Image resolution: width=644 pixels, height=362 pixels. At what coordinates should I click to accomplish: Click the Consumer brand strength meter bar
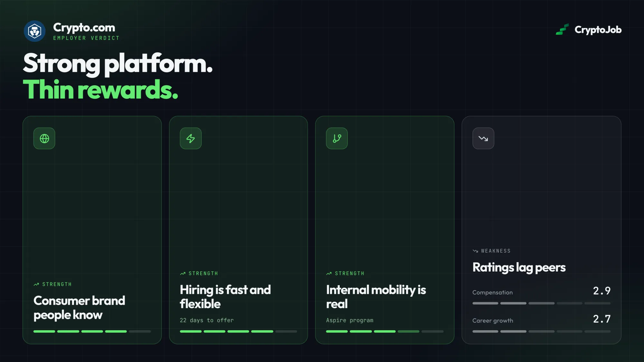coord(92,331)
